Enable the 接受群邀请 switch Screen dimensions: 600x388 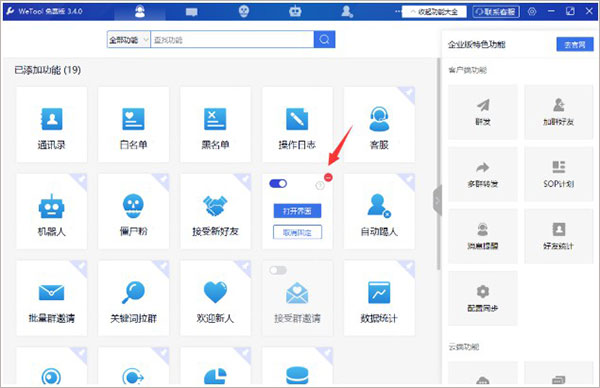[278, 271]
